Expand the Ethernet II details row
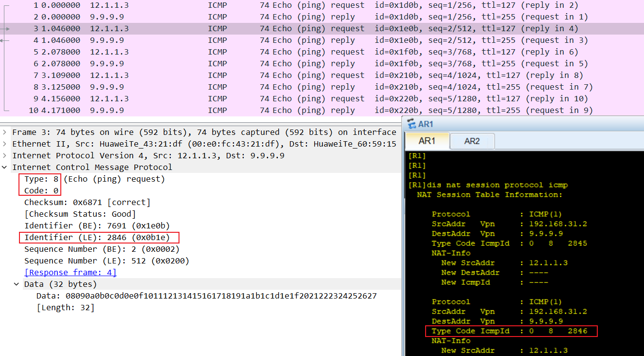644x356 pixels. tap(5, 144)
